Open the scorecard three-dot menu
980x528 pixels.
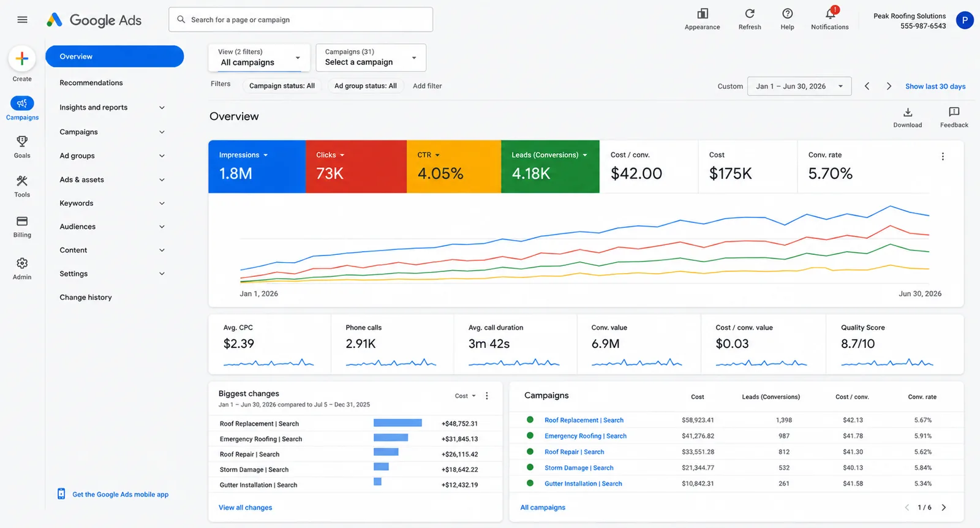point(943,157)
